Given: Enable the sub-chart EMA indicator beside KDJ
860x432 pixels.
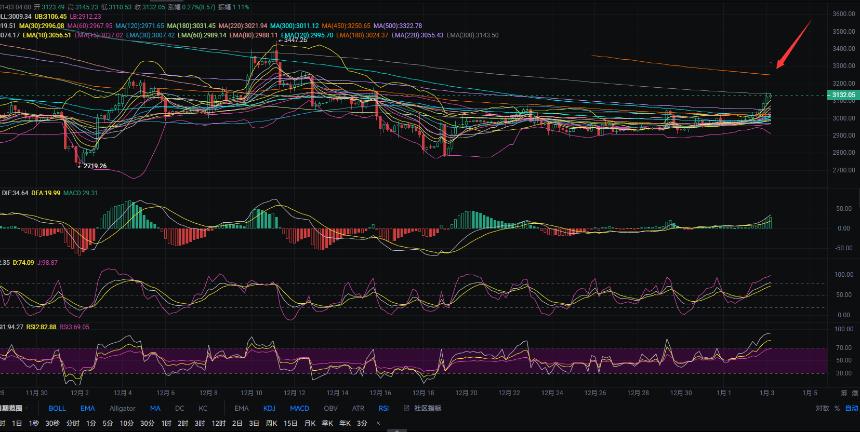Looking at the screenshot, I should click(241, 408).
